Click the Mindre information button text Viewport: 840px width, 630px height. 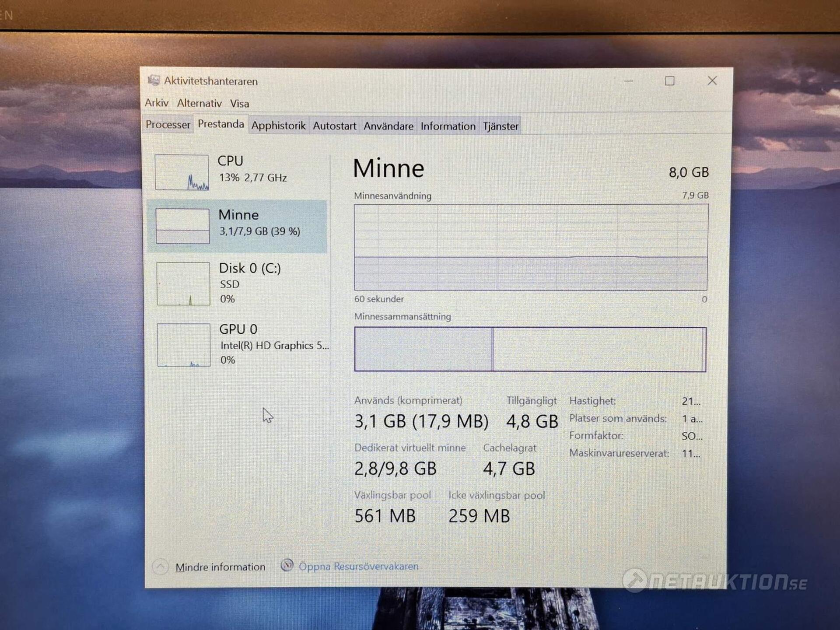click(x=220, y=567)
